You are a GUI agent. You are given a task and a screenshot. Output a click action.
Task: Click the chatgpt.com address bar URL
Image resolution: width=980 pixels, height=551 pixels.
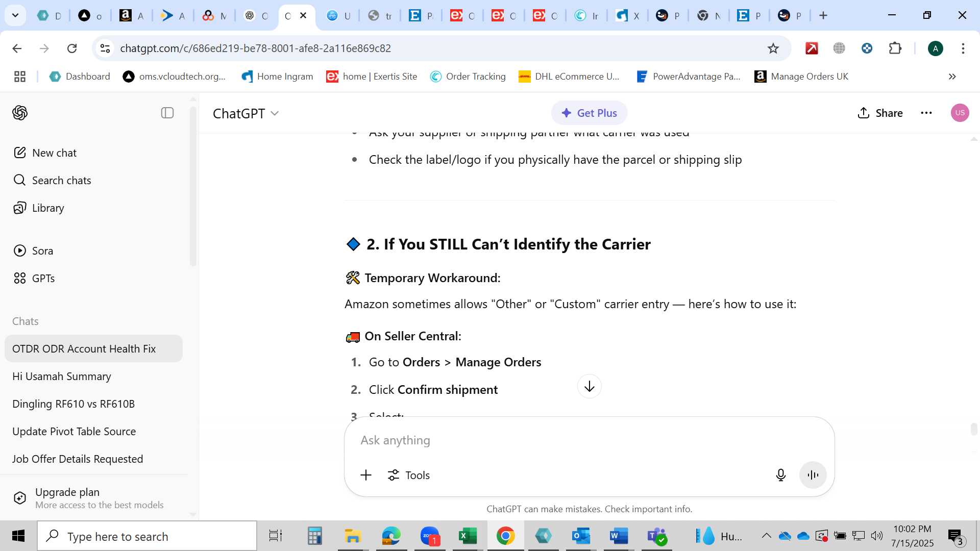click(x=255, y=48)
